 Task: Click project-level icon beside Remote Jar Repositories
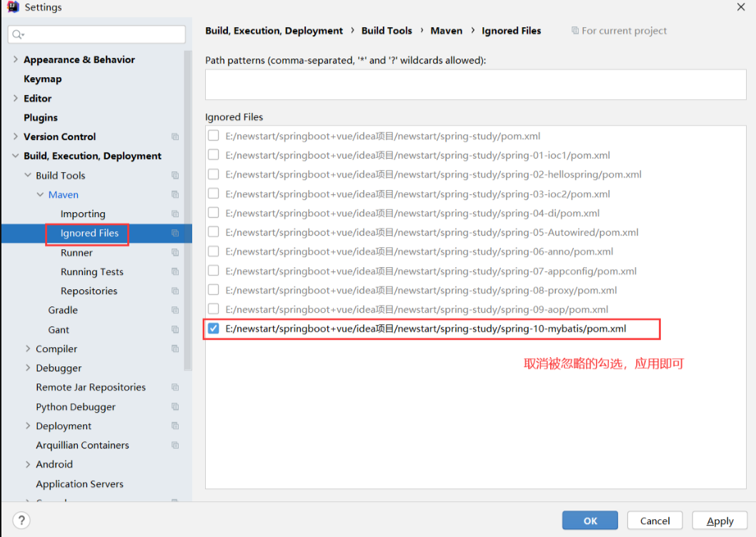(175, 387)
